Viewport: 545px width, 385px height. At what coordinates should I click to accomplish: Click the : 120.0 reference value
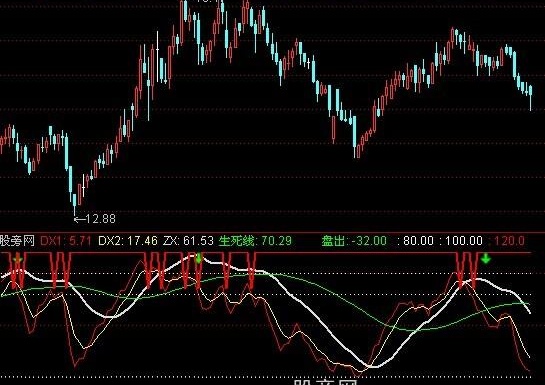[x=506, y=240]
